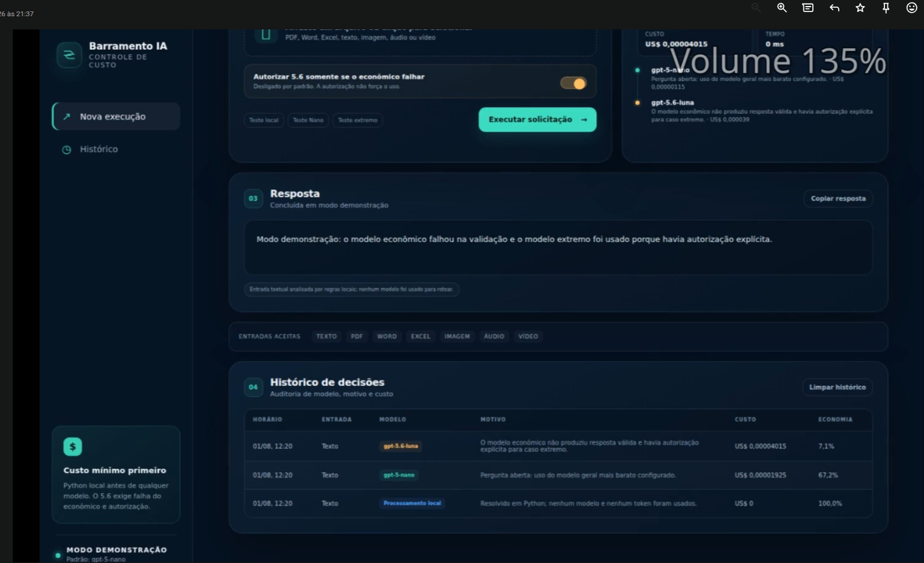924x563 pixels.
Task: Click the Processamento local badge in table
Action: coord(412,503)
